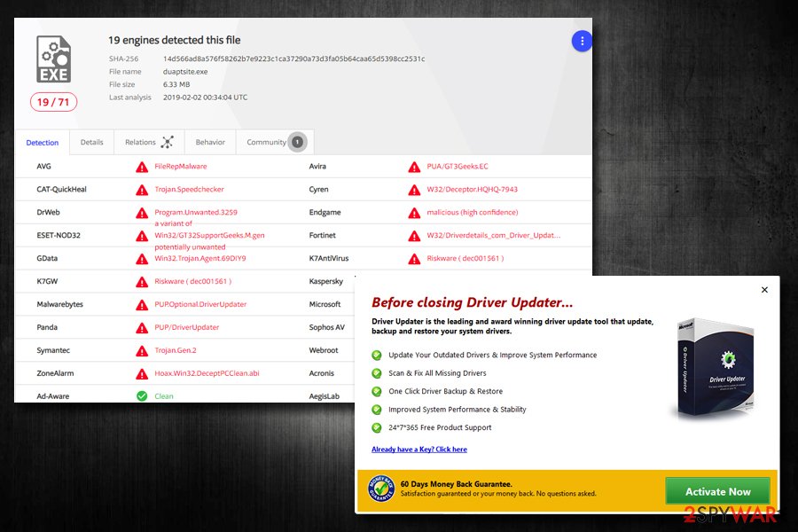Click the Ad-Aware green clean checkmark
This screenshot has height=532, width=798.
[142, 396]
